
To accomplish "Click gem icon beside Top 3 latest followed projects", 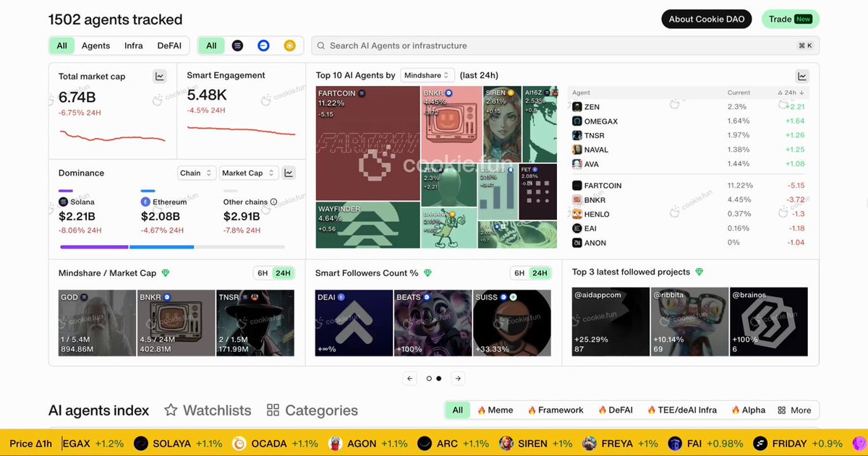I will (x=699, y=272).
